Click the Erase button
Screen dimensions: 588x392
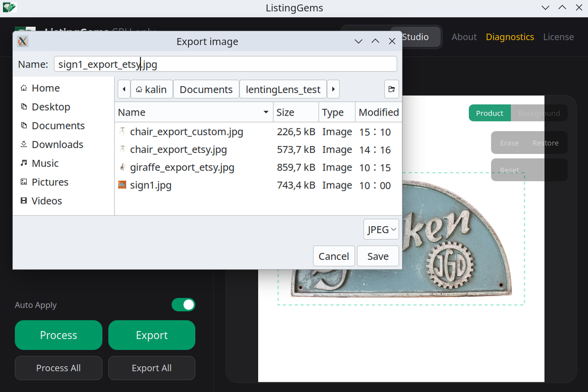509,143
